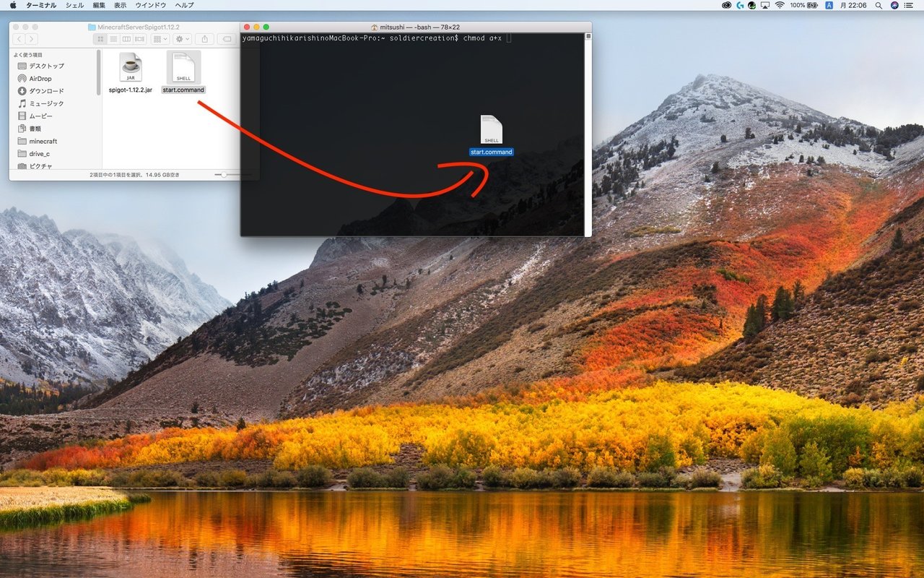The width and height of the screenshot is (924, 578).
Task: Select drive_c folder in the Finder sidebar
Action: coord(40,153)
